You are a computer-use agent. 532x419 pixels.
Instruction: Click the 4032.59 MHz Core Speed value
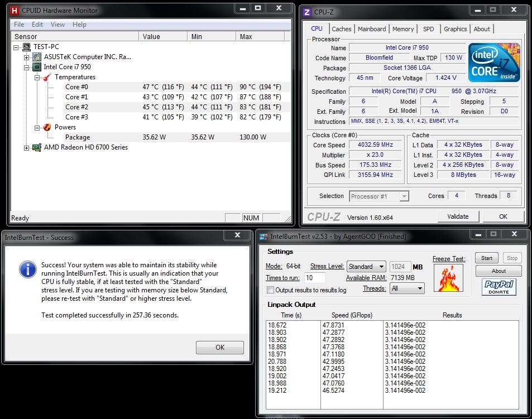coord(375,145)
